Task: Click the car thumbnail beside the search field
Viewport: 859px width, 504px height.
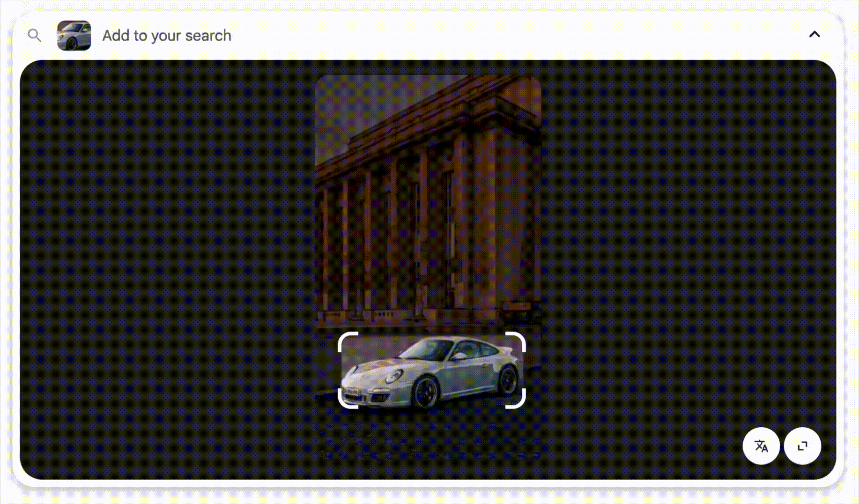Action: pyautogui.click(x=74, y=36)
